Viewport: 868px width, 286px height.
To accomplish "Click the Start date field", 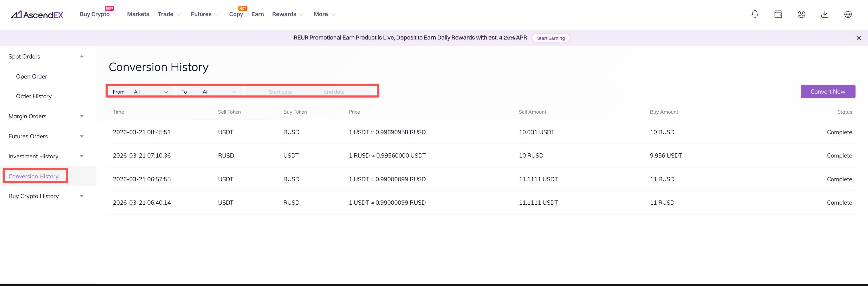I will pyautogui.click(x=280, y=92).
